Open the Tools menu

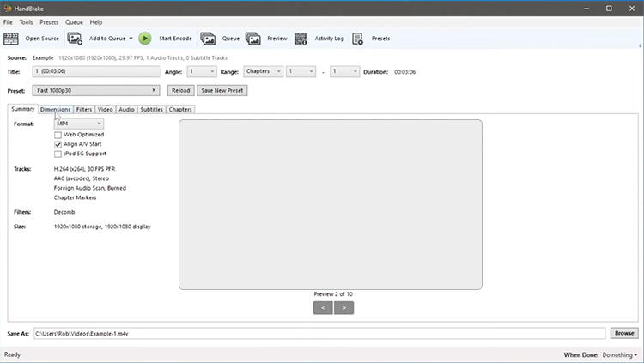click(27, 22)
